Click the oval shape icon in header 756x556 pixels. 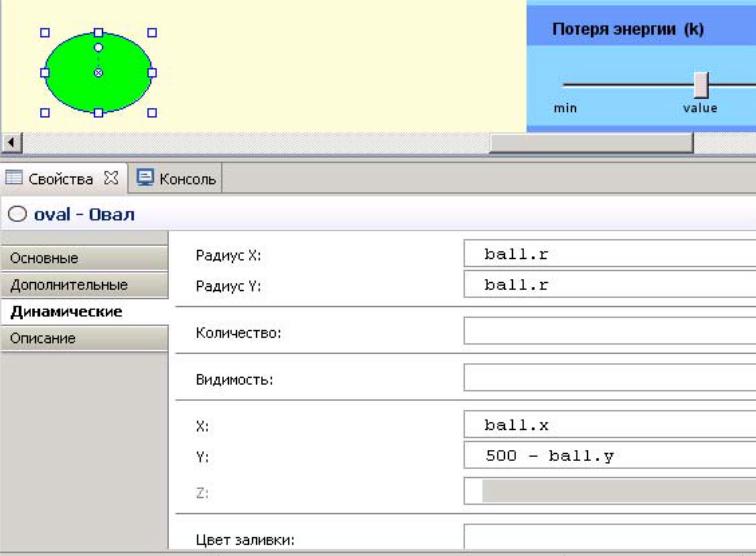[17, 214]
